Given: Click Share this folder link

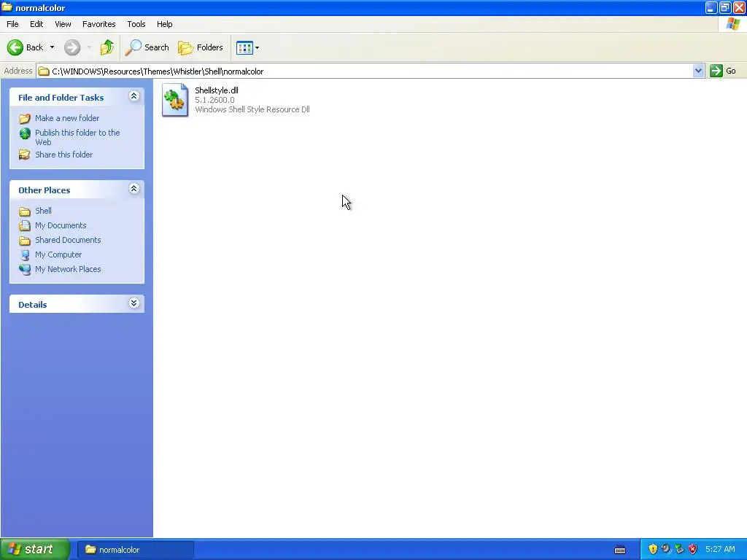Looking at the screenshot, I should (64, 155).
